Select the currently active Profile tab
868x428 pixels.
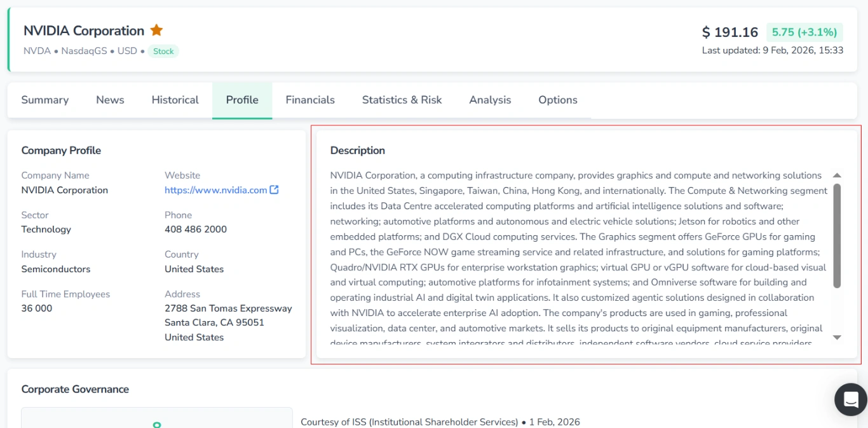241,100
